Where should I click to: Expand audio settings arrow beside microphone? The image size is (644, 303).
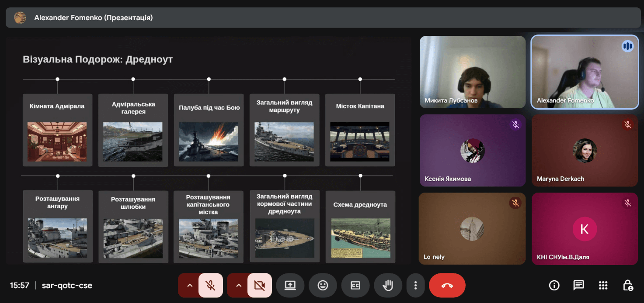190,286
